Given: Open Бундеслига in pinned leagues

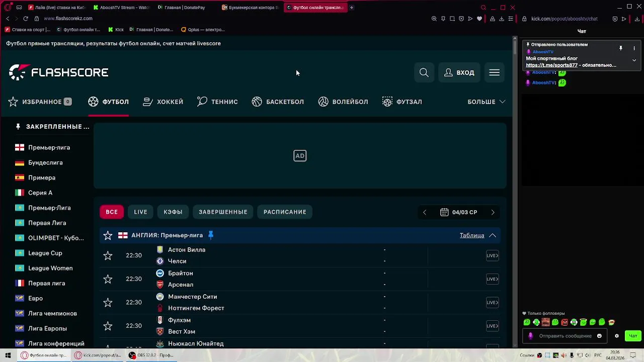Looking at the screenshot, I should click(45, 162).
